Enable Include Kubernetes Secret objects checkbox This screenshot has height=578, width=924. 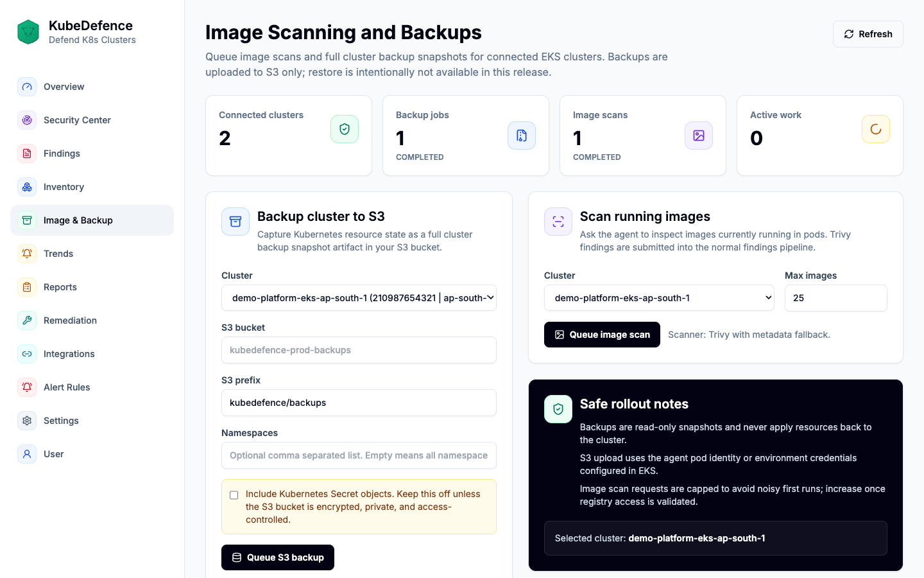(x=234, y=495)
